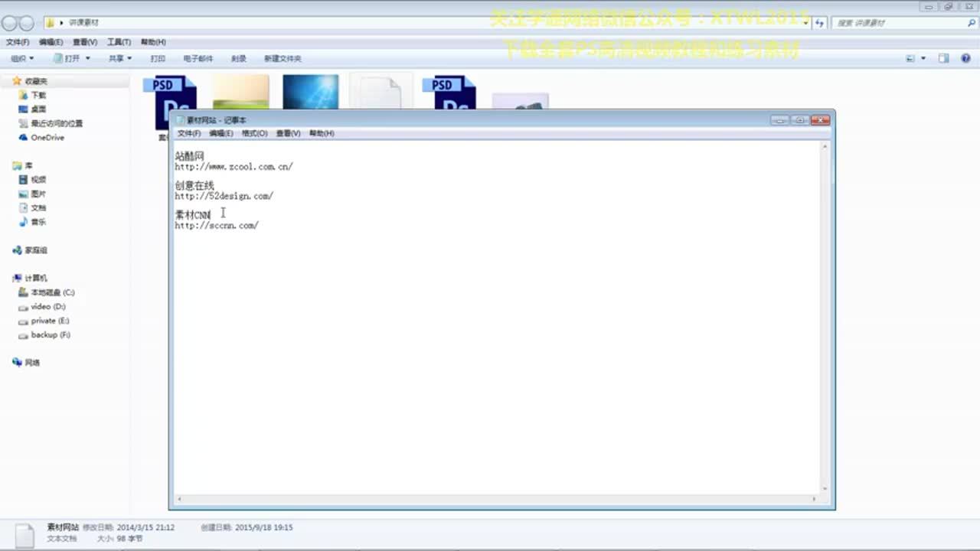The height and width of the screenshot is (551, 980).
Task: Select the blue light-ray image thumbnail
Action: coord(310,92)
